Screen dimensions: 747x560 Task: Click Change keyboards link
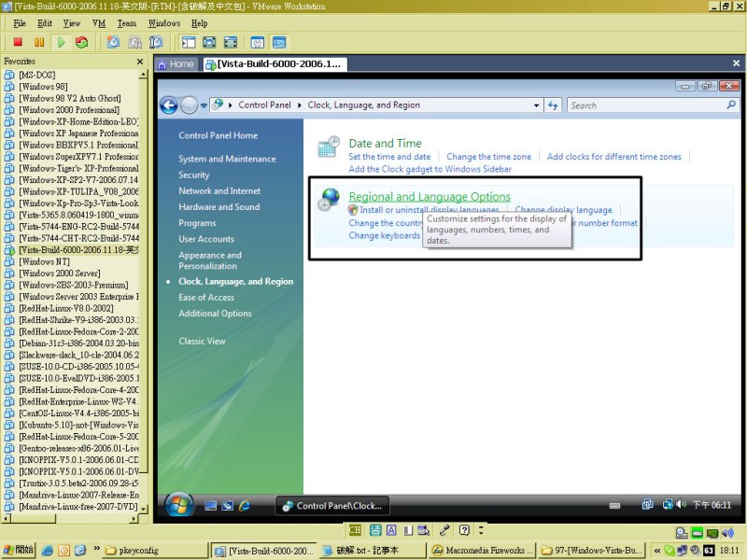coord(384,236)
